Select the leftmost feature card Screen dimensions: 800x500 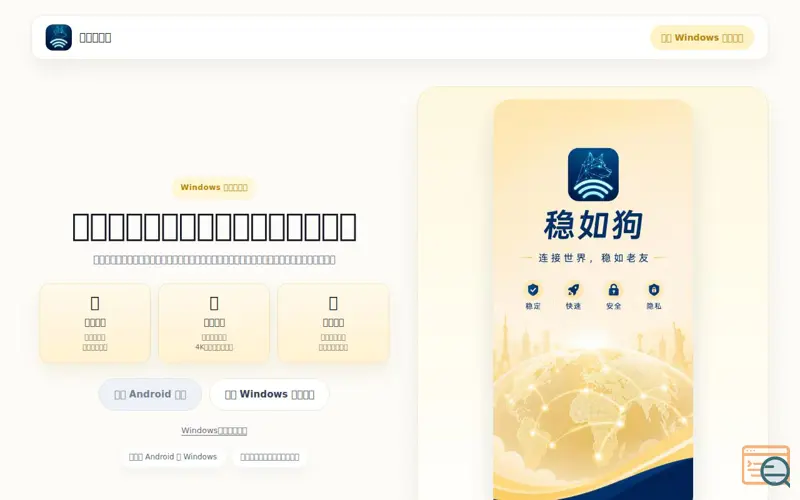pyautogui.click(x=95, y=323)
